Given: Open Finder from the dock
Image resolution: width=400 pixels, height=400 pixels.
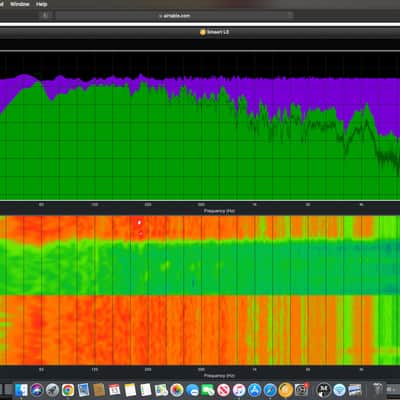Looking at the screenshot, I should coord(21,390).
